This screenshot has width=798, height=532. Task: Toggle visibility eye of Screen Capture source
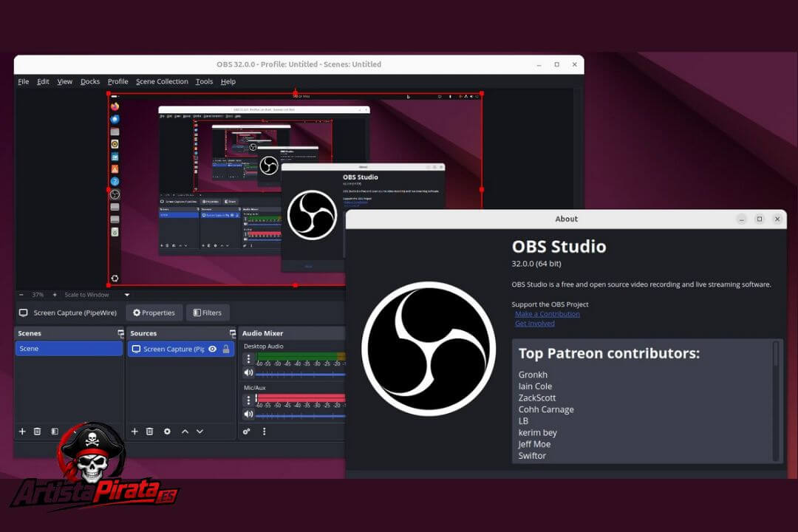pos(213,349)
